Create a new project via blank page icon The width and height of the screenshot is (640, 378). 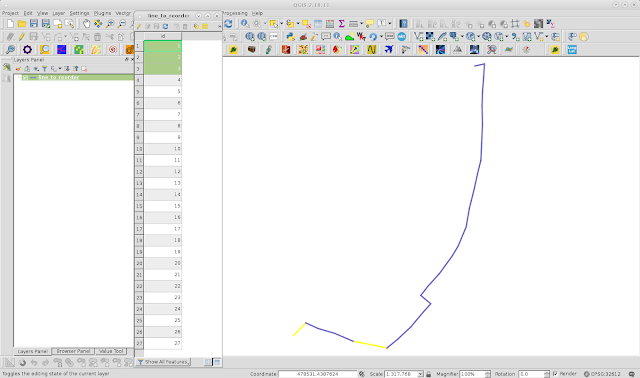tap(10, 24)
